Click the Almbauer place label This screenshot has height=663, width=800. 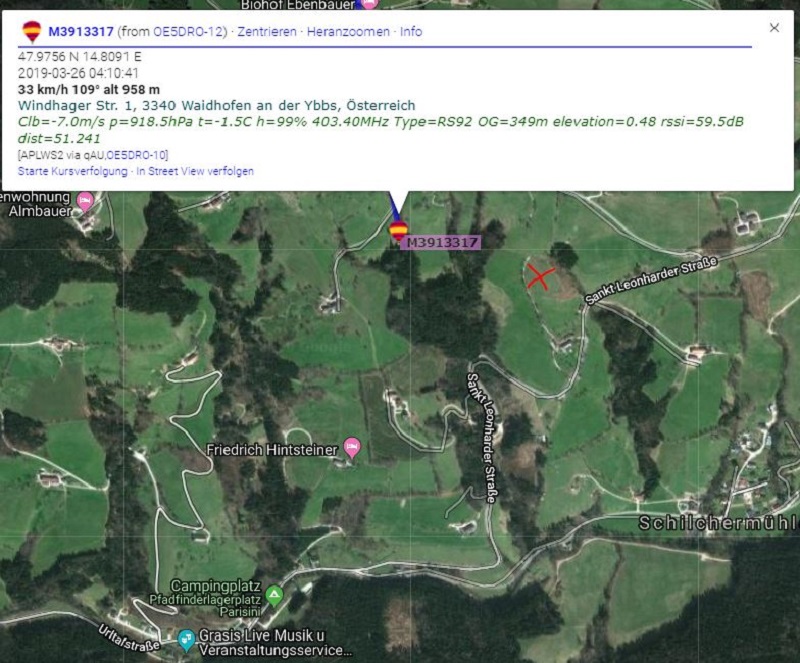point(36,204)
